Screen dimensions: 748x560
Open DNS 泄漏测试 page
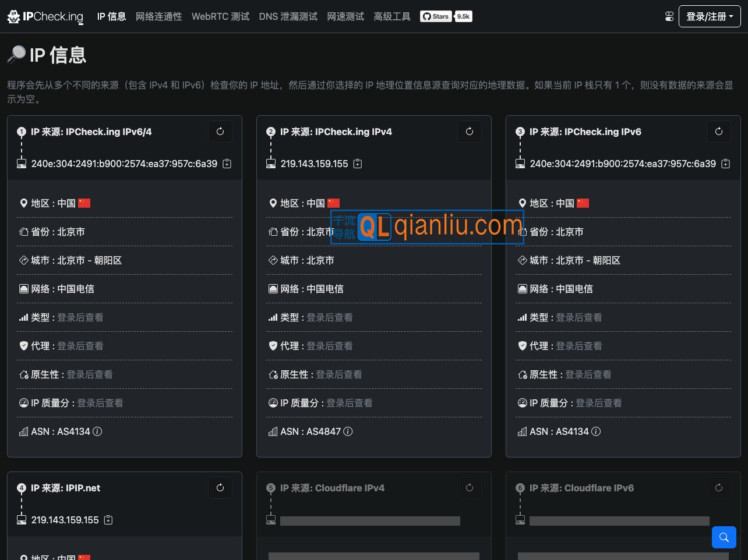[x=288, y=16]
